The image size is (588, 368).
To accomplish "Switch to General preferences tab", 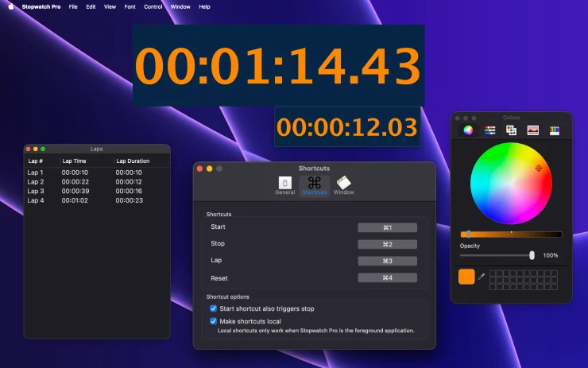I will click(x=285, y=186).
